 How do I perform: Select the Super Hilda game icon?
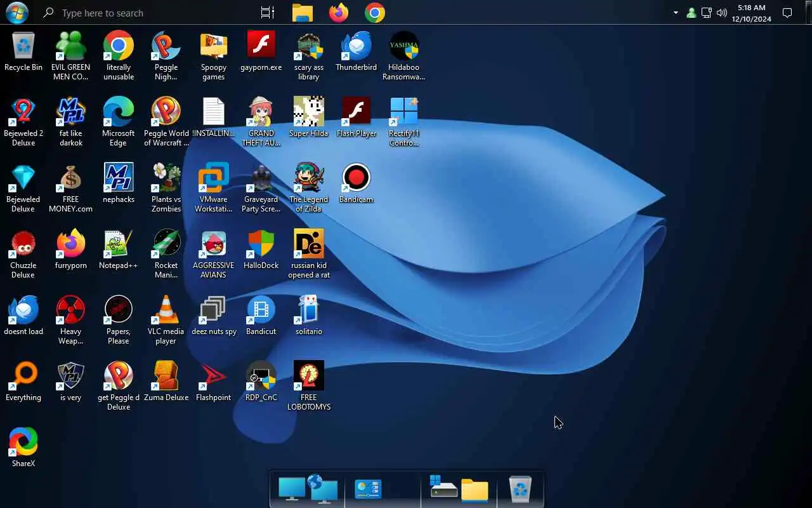309,118
